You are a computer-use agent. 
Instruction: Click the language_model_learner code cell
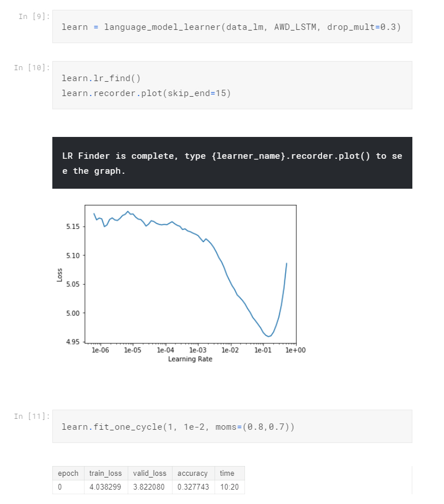pos(231,27)
